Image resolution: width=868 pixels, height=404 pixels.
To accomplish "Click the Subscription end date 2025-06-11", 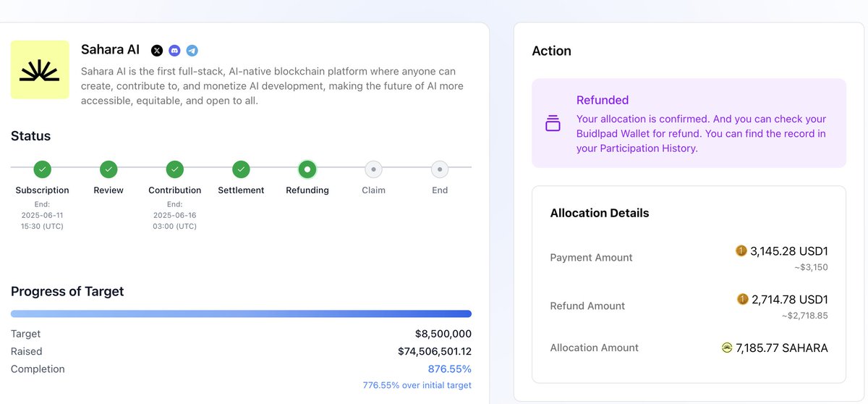I will pos(43,215).
